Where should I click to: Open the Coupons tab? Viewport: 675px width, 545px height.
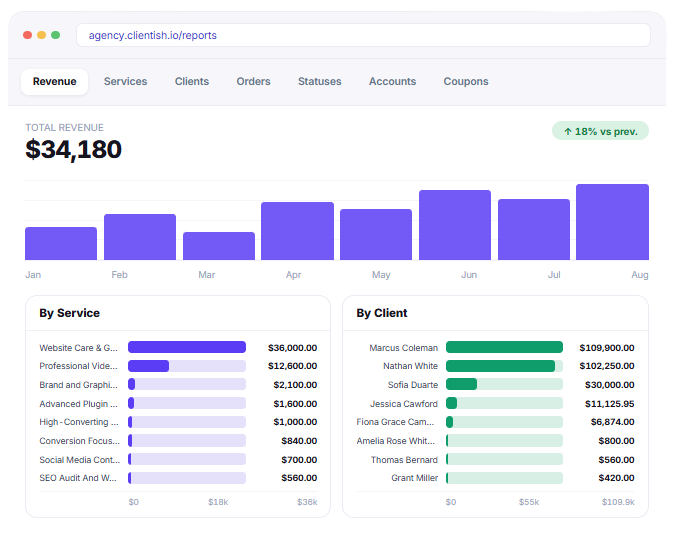[x=466, y=81]
